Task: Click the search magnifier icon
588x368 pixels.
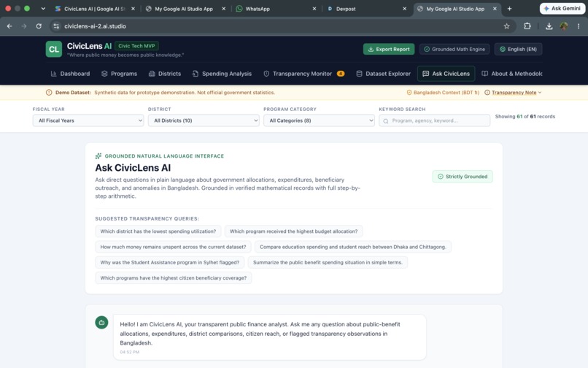Action: point(386,121)
